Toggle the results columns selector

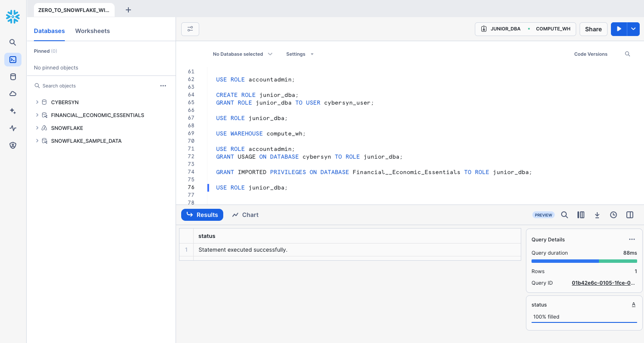tap(580, 215)
